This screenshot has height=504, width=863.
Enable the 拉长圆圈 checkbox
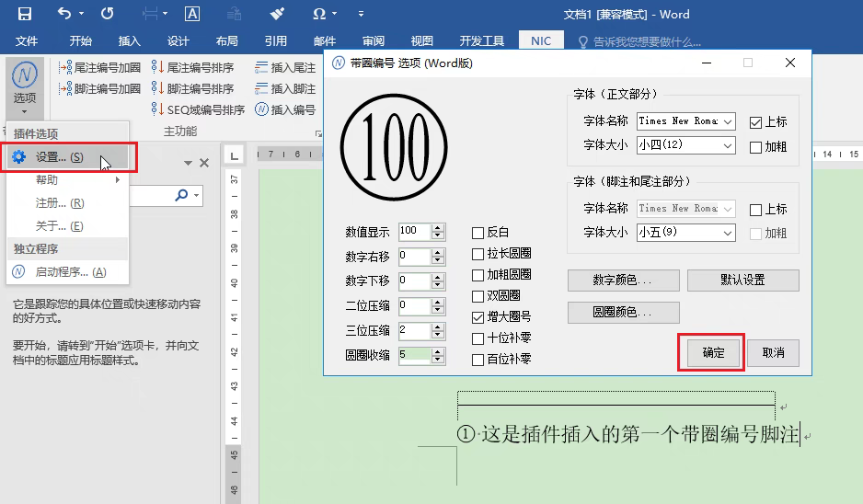pos(478,254)
